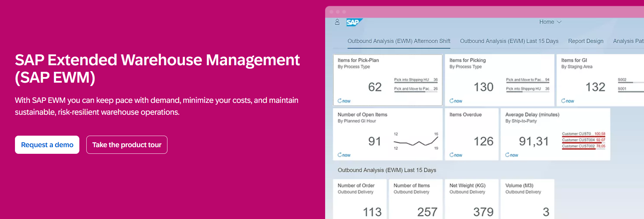The width and height of the screenshot is (644, 219).
Task: Click the value 91 for open items
Action: click(x=375, y=141)
